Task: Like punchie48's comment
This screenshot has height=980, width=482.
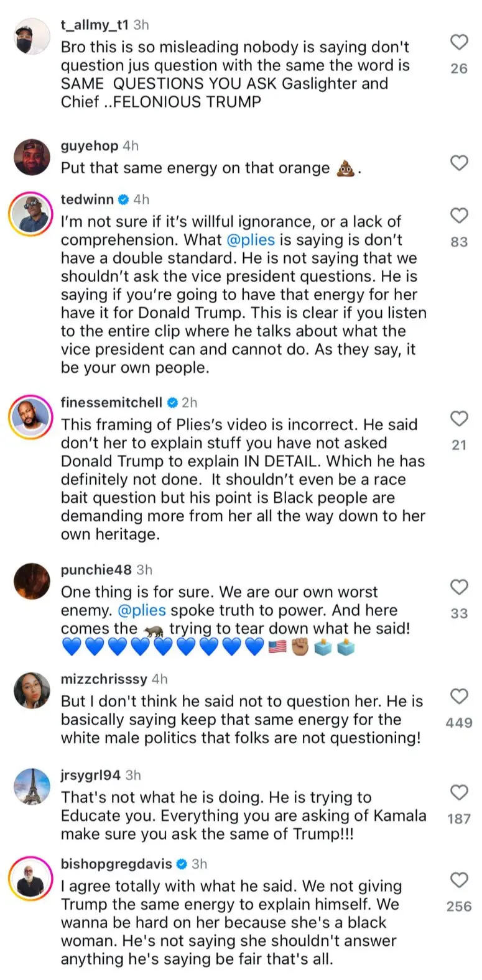Action: 458,587
